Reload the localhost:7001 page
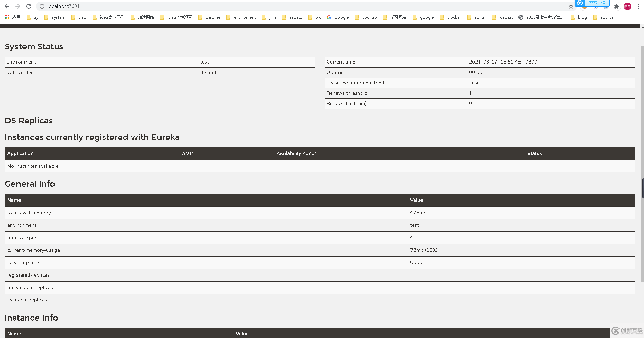 (29, 6)
